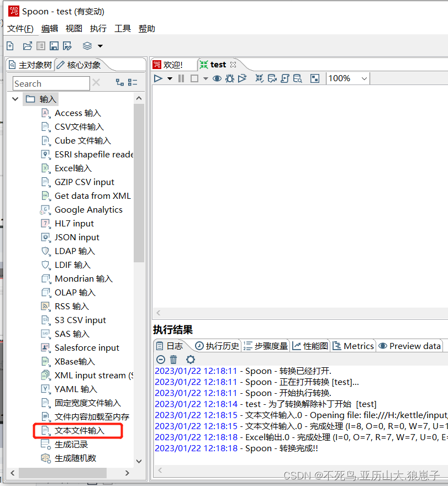Click the explore repository toolbar icon
This screenshot has height=486, width=448.
pyautogui.click(x=41, y=46)
